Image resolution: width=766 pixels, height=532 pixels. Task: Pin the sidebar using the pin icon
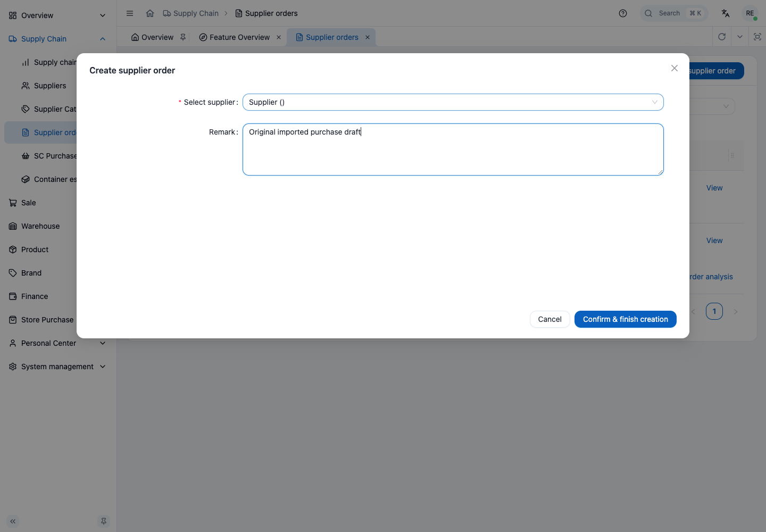click(x=104, y=521)
